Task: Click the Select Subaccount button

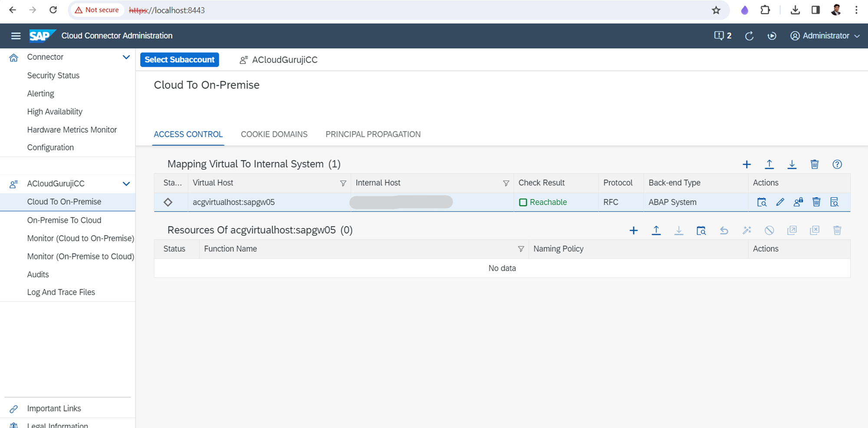Action: pyautogui.click(x=179, y=60)
